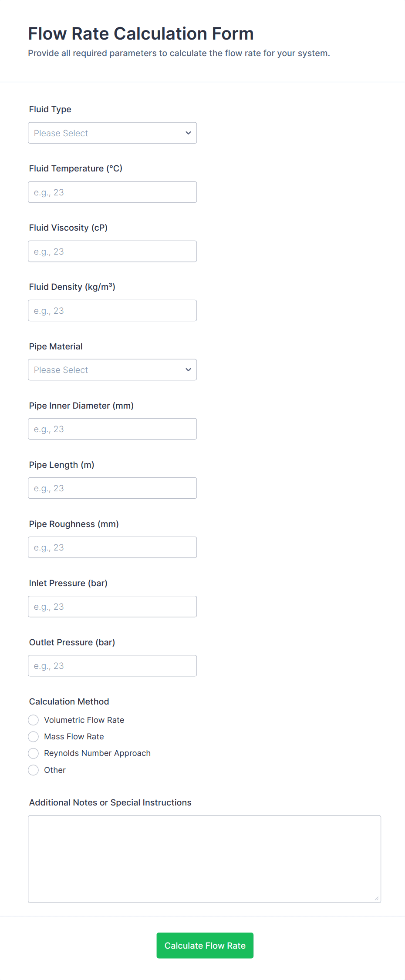
Task: Click the Inlet Pressure input
Action: pos(112,607)
